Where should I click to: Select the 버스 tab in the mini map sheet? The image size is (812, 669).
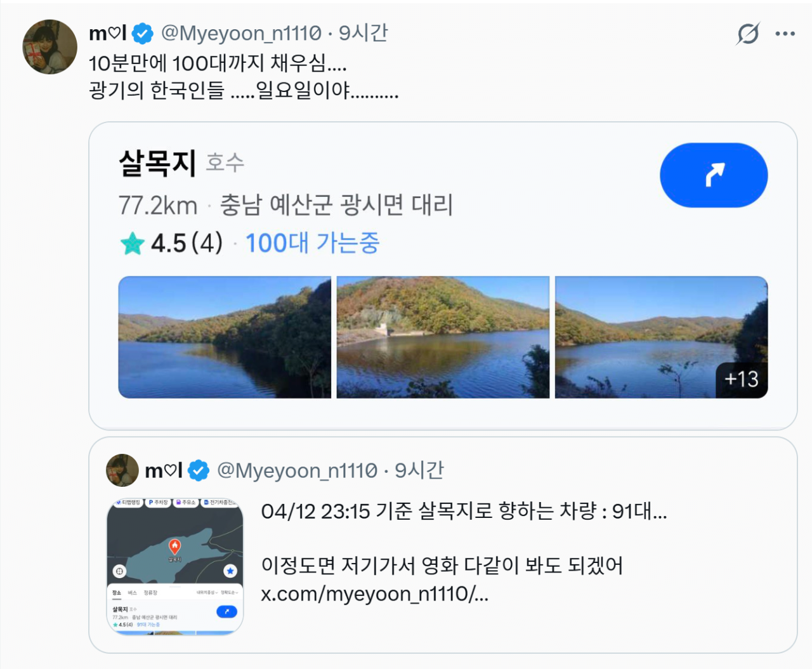pos(132,593)
